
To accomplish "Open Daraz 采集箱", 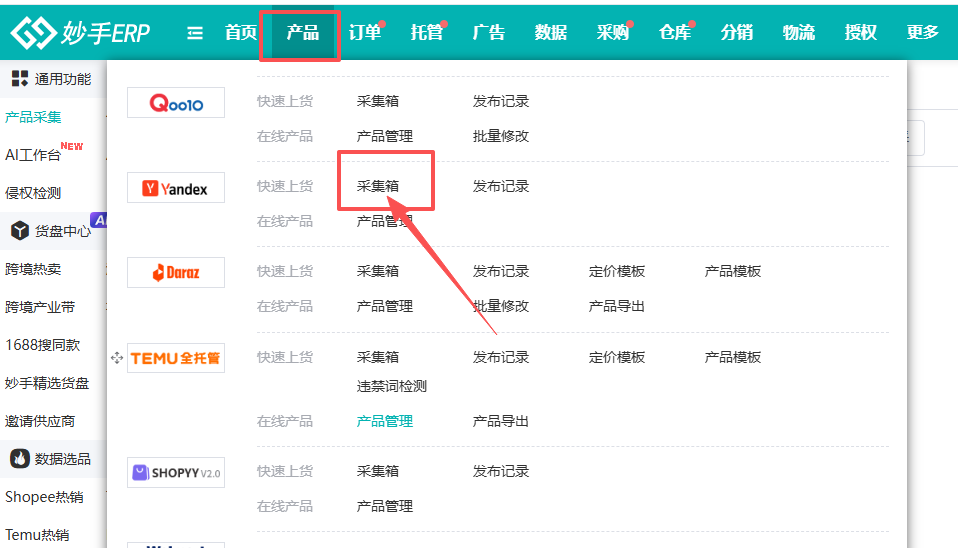I will [378, 271].
